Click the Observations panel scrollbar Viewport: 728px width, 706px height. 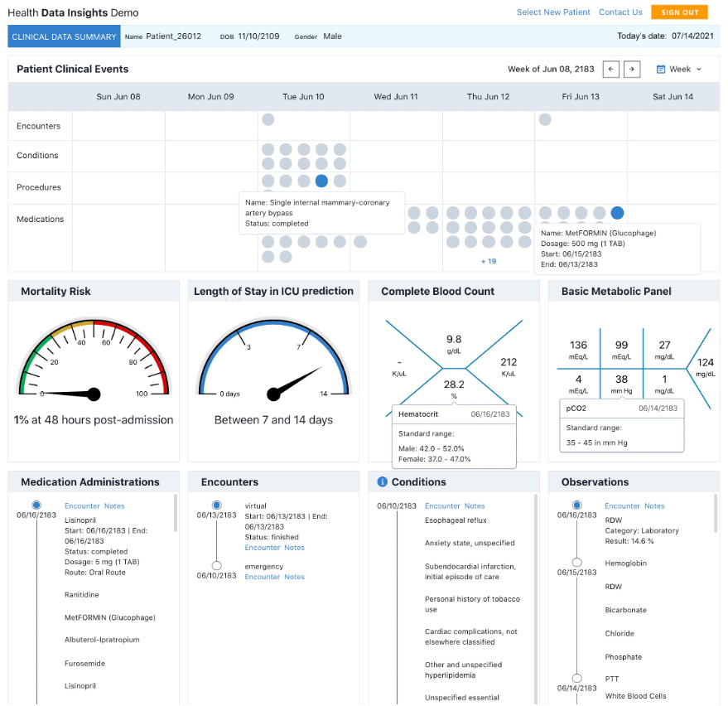(716, 513)
